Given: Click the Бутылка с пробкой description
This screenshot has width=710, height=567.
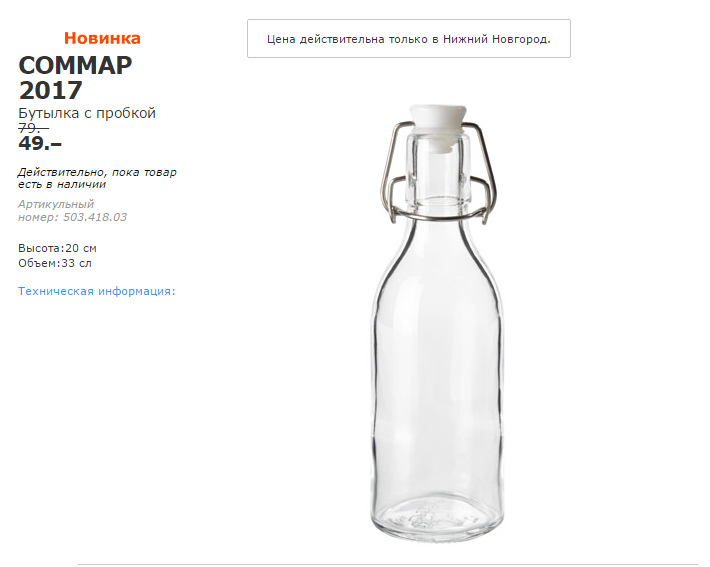Looking at the screenshot, I should coord(87,113).
